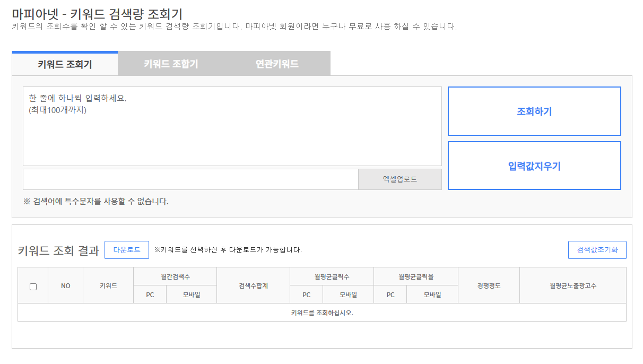Click the 조회하기 search button

(x=534, y=111)
